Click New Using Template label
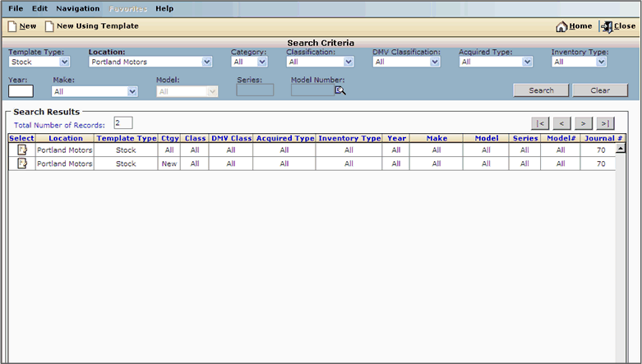 pos(98,26)
